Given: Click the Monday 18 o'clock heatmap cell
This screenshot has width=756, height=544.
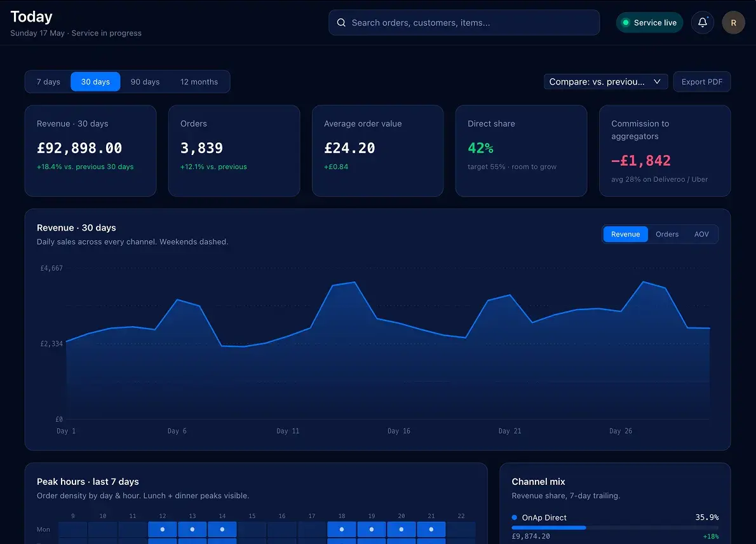Looking at the screenshot, I should [342, 529].
